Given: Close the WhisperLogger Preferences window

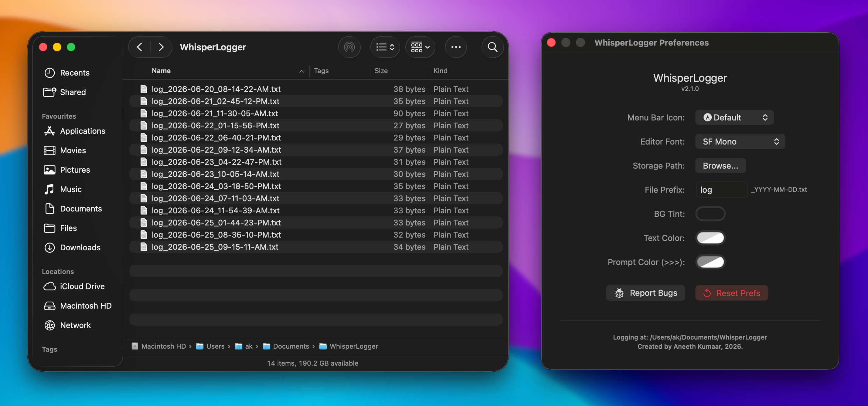Looking at the screenshot, I should point(551,42).
